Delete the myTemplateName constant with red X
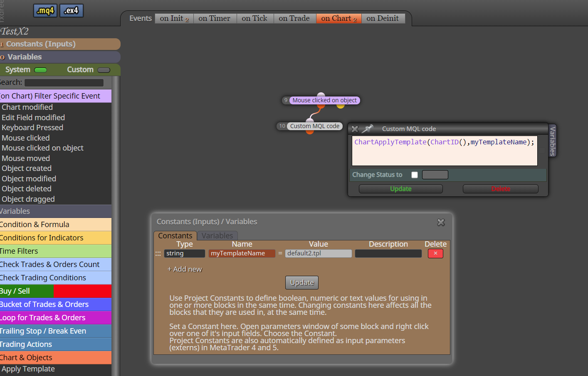This screenshot has height=376, width=588. pos(435,253)
